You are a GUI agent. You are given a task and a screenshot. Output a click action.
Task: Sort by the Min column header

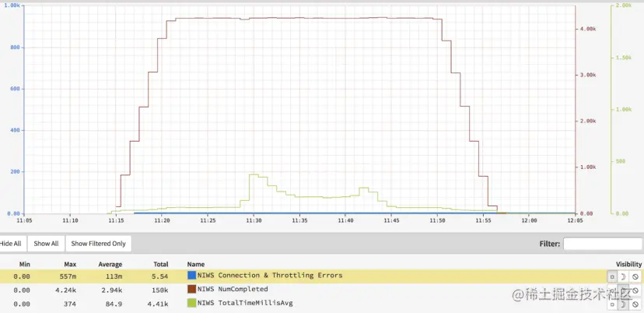pyautogui.click(x=25, y=264)
